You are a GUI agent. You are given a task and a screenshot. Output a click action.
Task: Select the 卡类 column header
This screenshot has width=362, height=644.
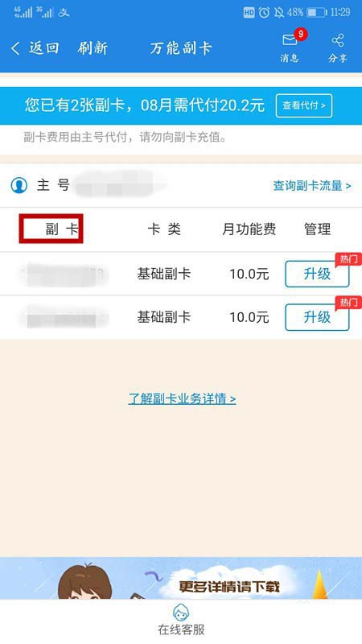pos(164,229)
